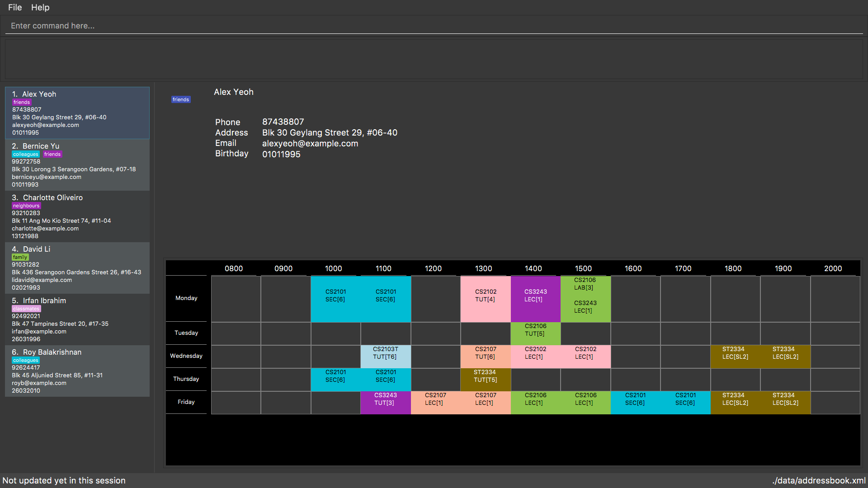This screenshot has height=488, width=868.
Task: Click Friday 1900 ST2334 LEC[SL2] slot
Action: [785, 403]
